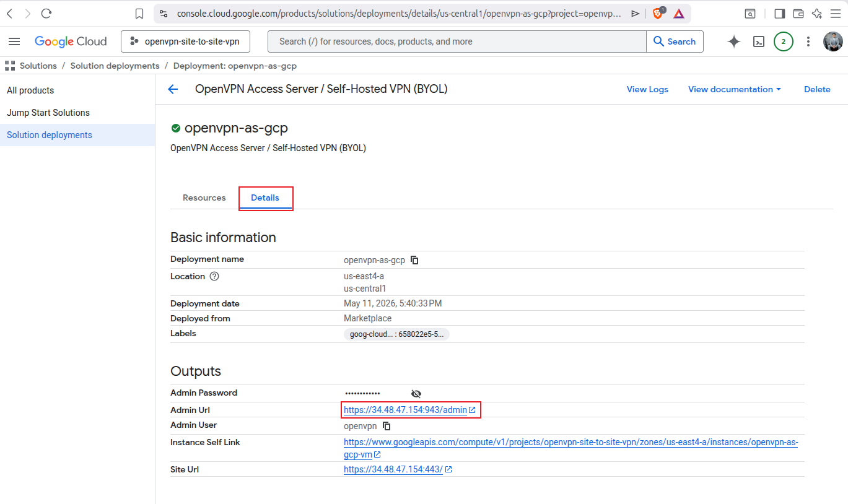Open All products in sidebar
The width and height of the screenshot is (848, 504).
pos(30,90)
